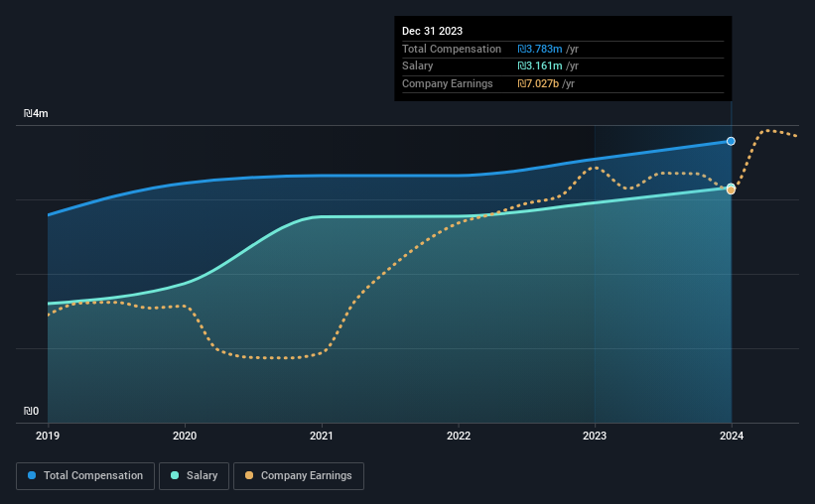Click the 2020 x-axis label
Viewport: 815px width, 504px height.
(x=185, y=436)
